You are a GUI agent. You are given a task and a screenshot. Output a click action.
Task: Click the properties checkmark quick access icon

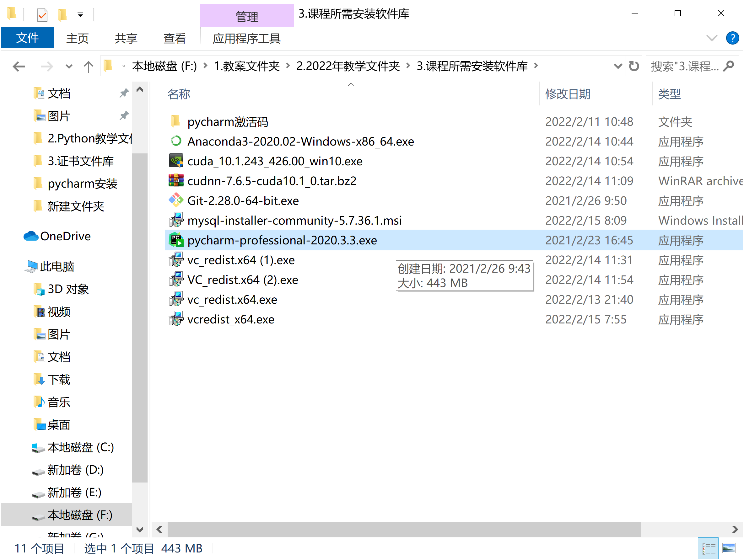tap(42, 14)
